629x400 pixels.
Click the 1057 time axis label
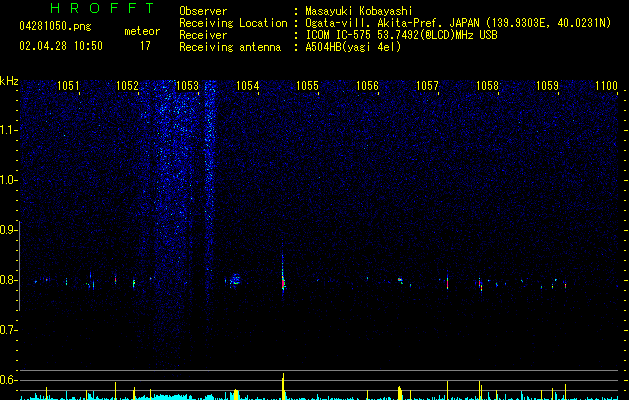click(428, 86)
